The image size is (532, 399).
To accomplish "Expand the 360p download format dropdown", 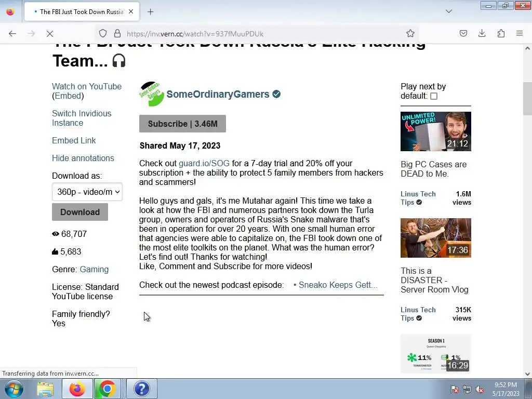I will point(87,192).
